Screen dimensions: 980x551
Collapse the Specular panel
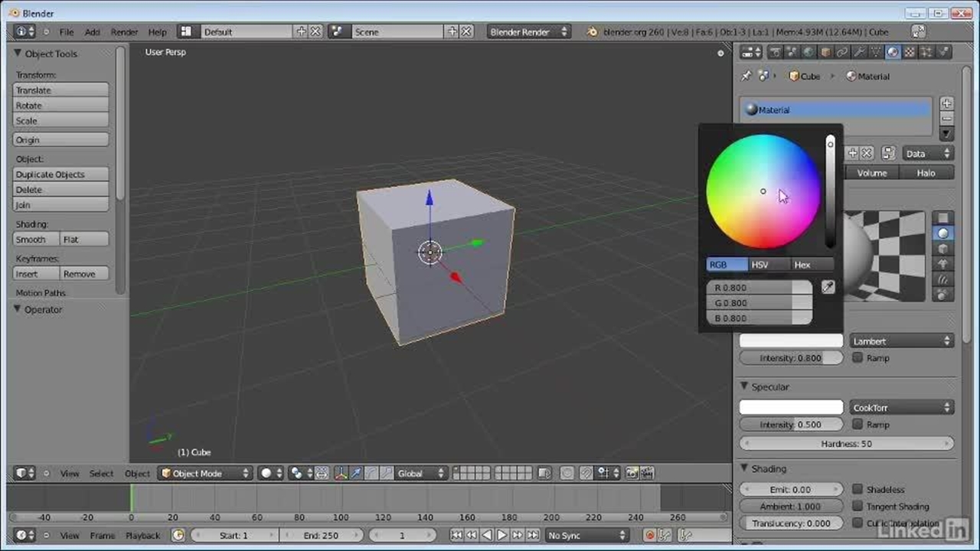point(744,387)
